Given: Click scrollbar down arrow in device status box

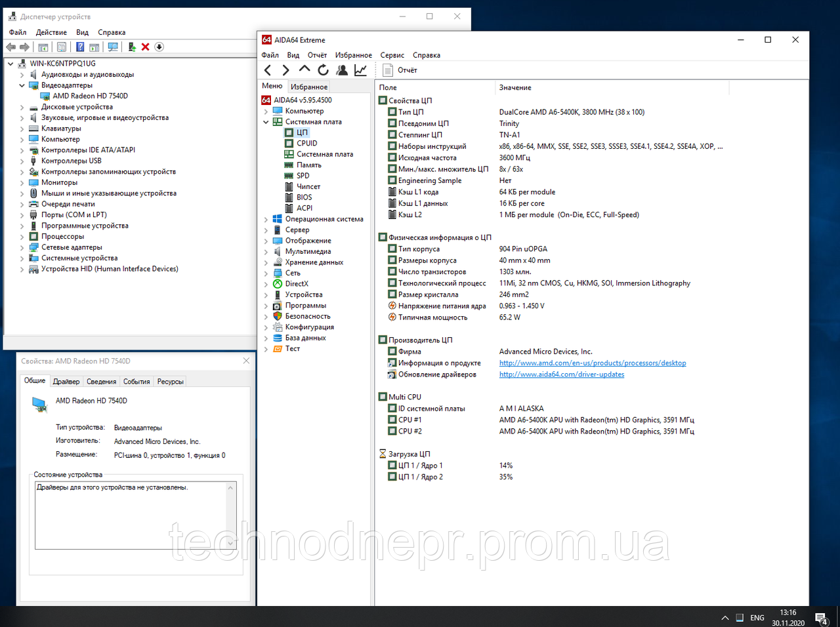Looking at the screenshot, I should [x=231, y=544].
